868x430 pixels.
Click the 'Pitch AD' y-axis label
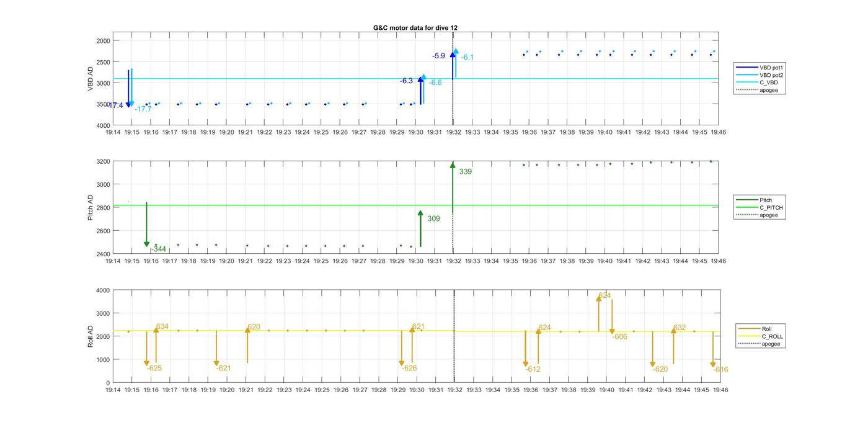91,208
